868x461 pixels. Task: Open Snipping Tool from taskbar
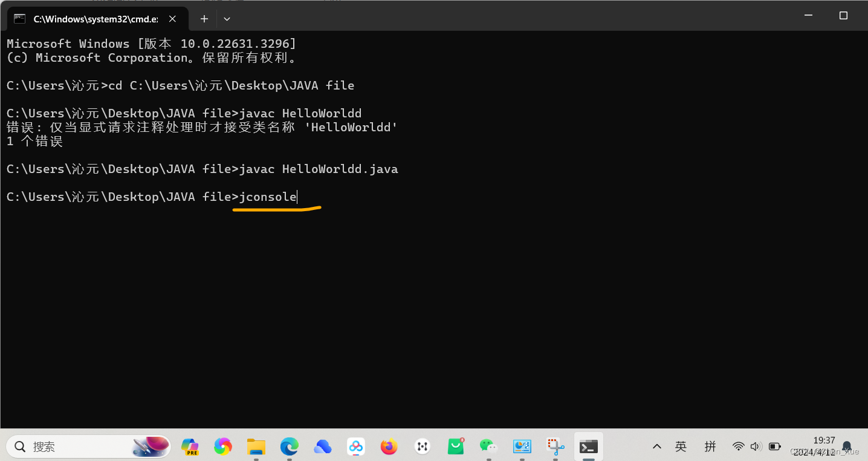click(x=555, y=446)
